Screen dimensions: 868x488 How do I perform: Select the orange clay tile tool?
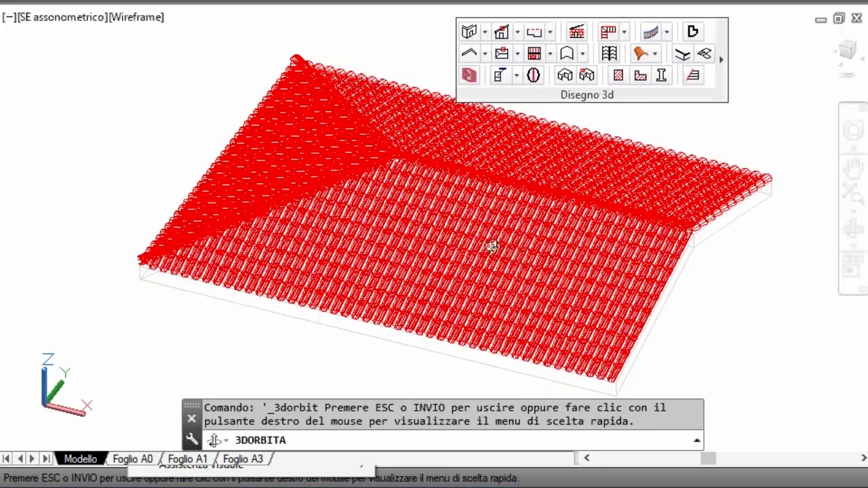pyautogui.click(x=641, y=54)
